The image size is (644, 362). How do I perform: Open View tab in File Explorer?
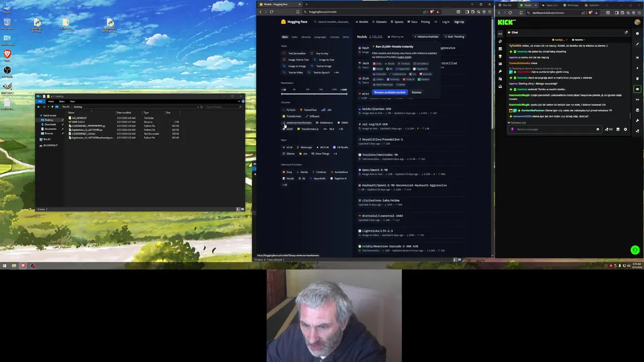[72, 102]
